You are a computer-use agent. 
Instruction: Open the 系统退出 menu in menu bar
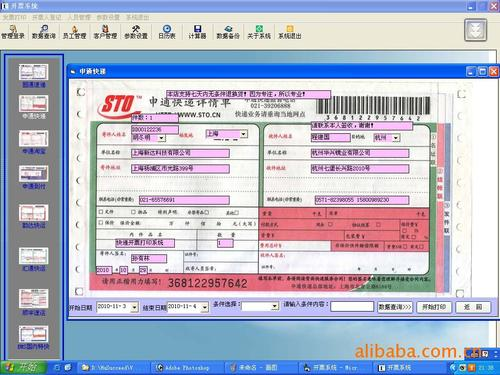point(137,17)
